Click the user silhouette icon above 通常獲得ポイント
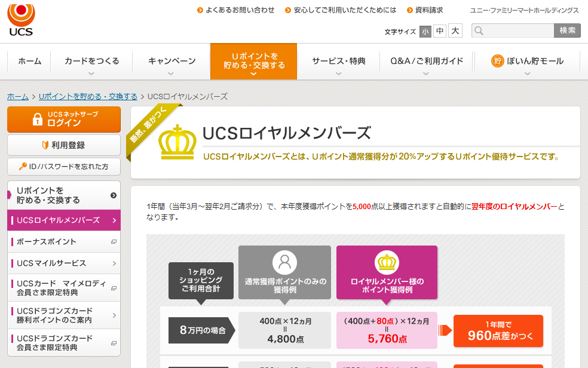Screen dimensions: 588x368 (x=284, y=262)
